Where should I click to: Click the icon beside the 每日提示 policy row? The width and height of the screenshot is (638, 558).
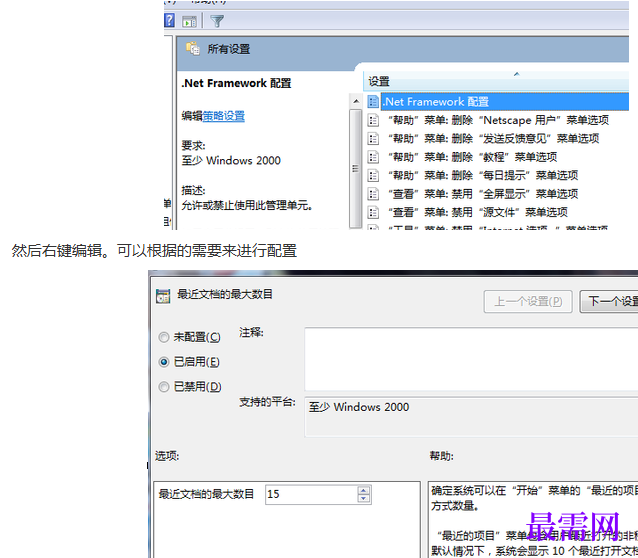(x=373, y=175)
